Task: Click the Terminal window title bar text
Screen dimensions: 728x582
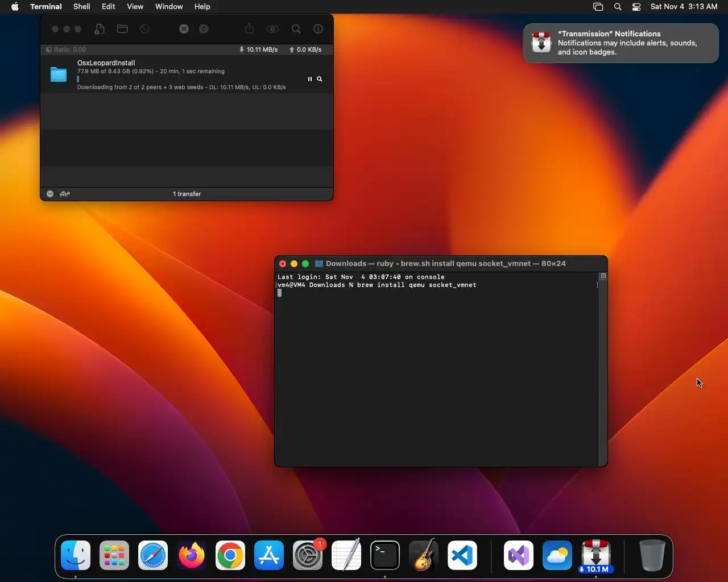Action: (446, 264)
